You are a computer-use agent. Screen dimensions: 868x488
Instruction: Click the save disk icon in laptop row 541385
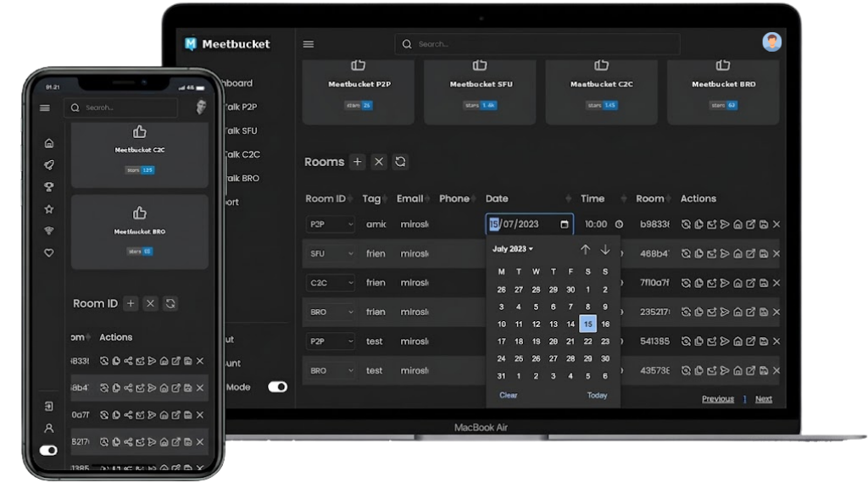764,341
